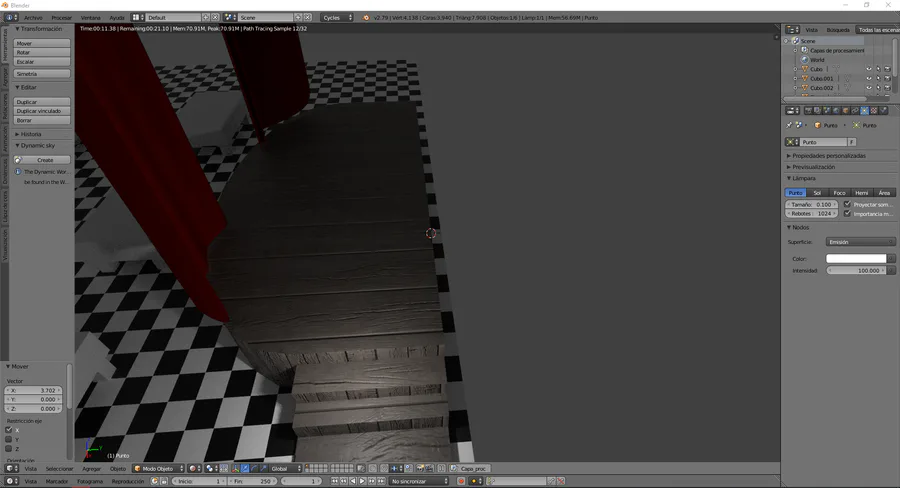Select the World item in outliner

817,60
